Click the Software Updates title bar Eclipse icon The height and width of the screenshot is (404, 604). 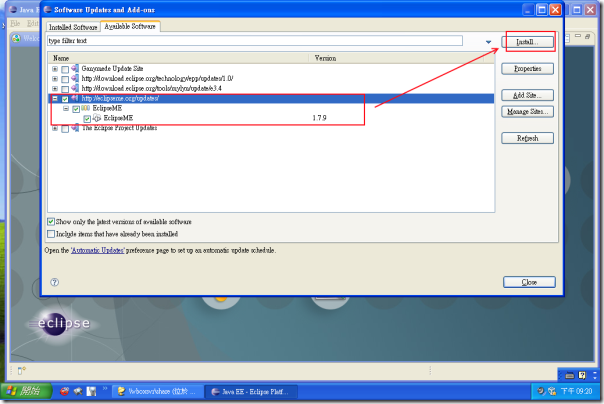(48, 10)
